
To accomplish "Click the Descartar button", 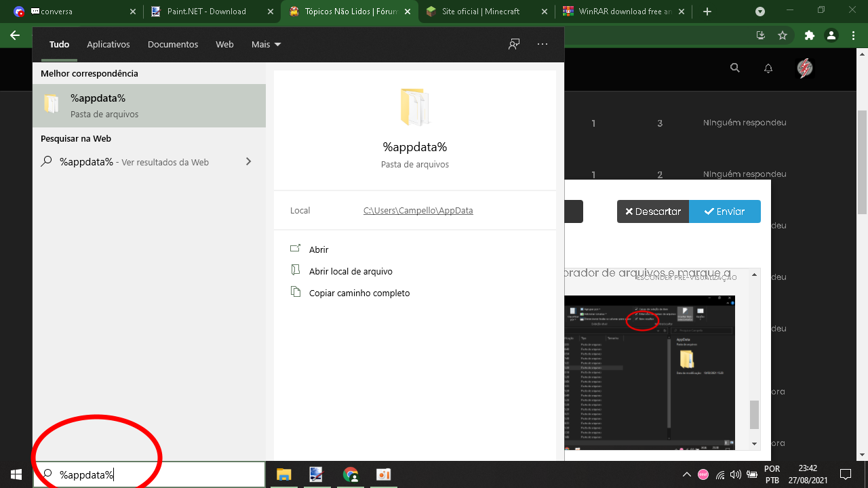I will (653, 211).
